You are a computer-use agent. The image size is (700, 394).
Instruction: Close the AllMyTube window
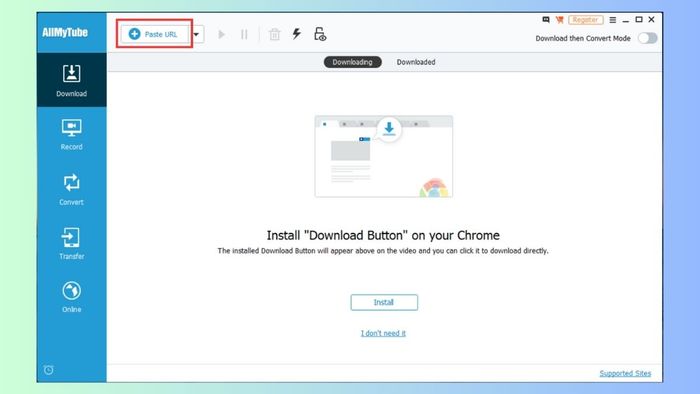(651, 20)
